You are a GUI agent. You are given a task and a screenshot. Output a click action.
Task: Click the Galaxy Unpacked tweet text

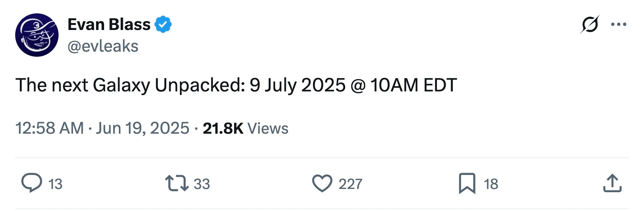236,85
